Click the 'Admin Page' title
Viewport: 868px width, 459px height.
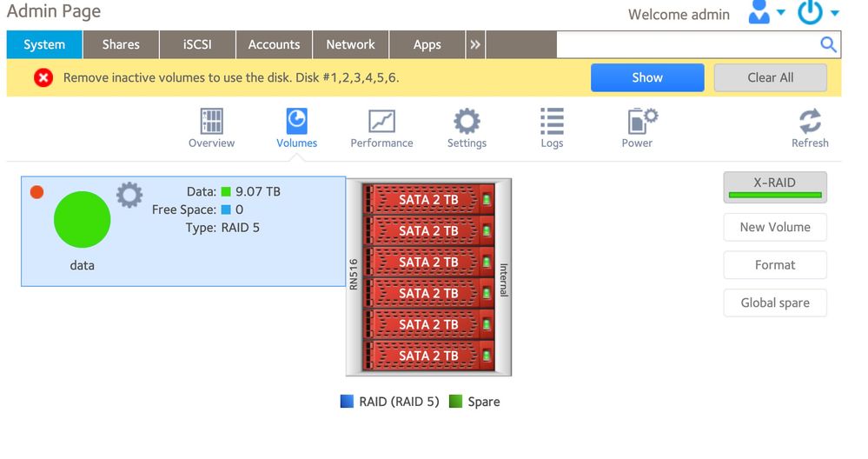[x=54, y=11]
